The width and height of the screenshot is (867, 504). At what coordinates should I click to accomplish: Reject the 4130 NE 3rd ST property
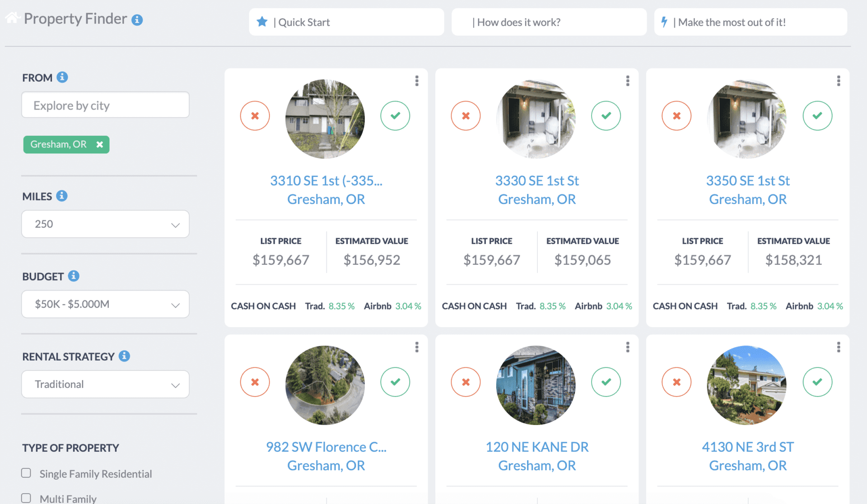(676, 382)
